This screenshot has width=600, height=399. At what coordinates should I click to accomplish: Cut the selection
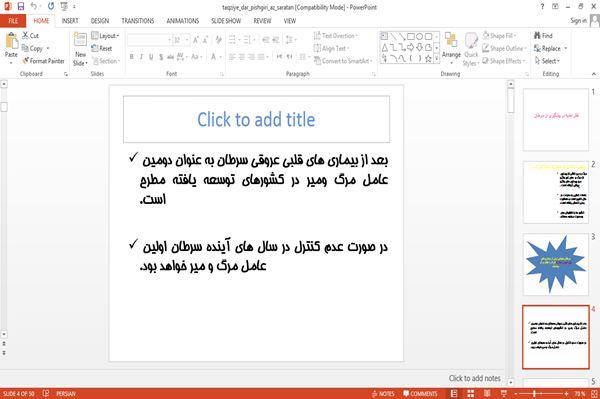[31, 36]
